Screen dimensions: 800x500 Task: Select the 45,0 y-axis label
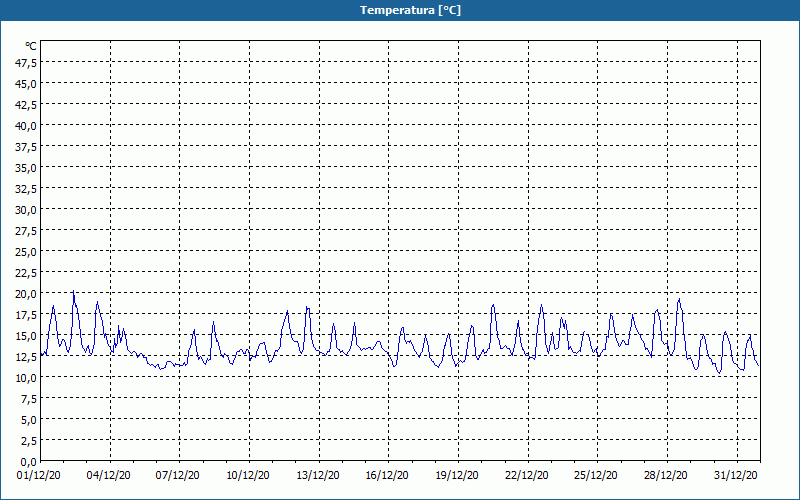27,83
